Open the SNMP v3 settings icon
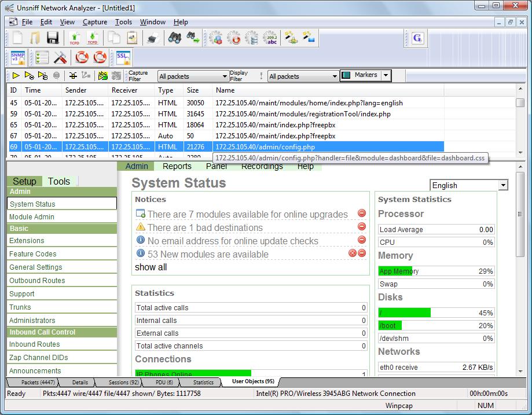 click(17, 58)
